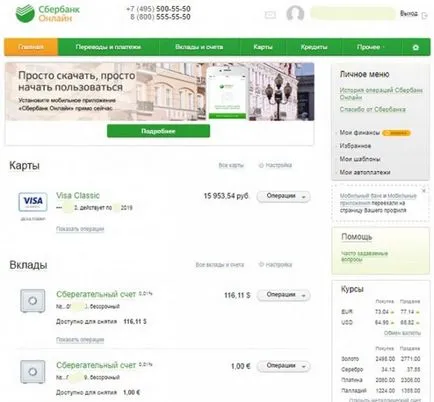Viewport: 434px width, 402px height.
Task: Open Все карты link
Action: (231, 165)
